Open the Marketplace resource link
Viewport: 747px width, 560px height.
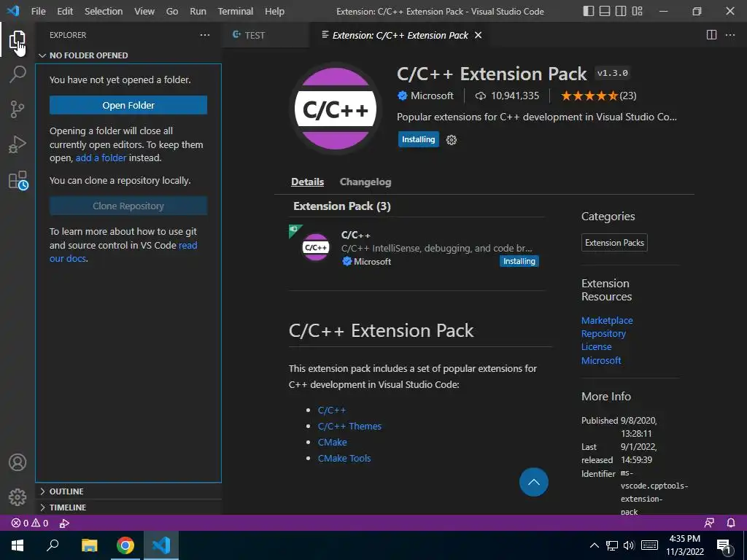tap(607, 321)
